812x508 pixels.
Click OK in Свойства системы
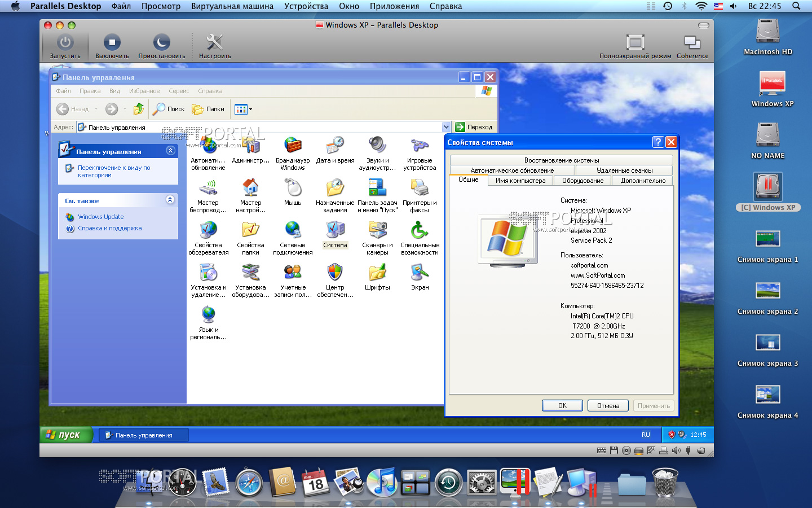click(x=562, y=405)
